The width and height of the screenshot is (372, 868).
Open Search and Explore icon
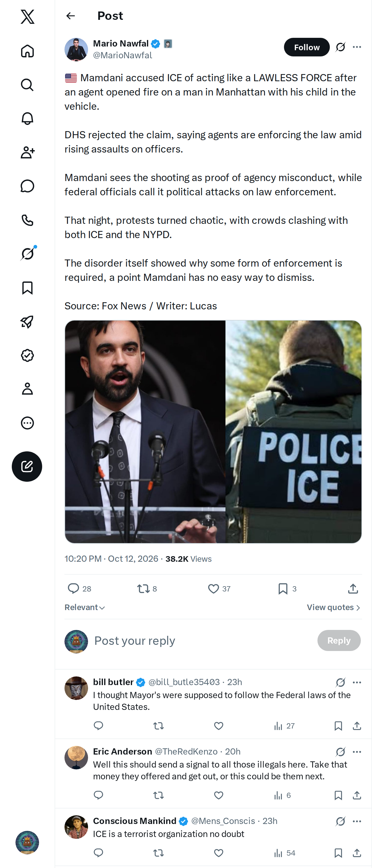[27, 85]
